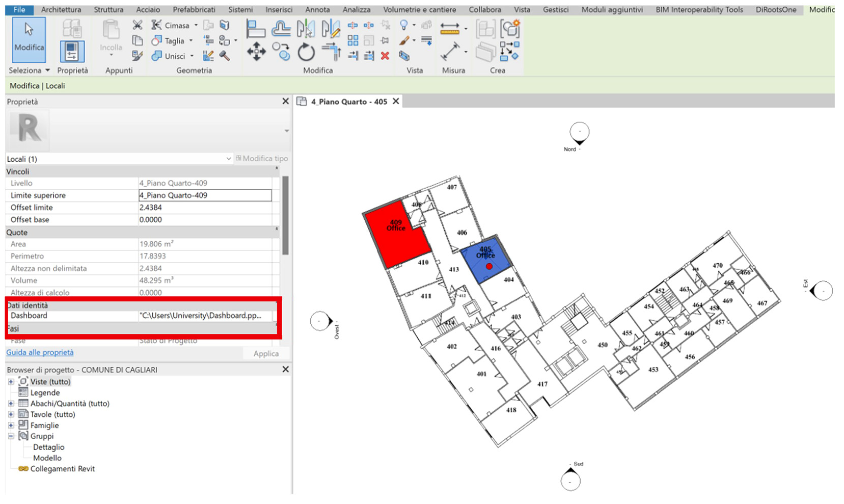Image resolution: width=844 pixels, height=504 pixels.
Task: Click the Applica button
Action: (266, 354)
